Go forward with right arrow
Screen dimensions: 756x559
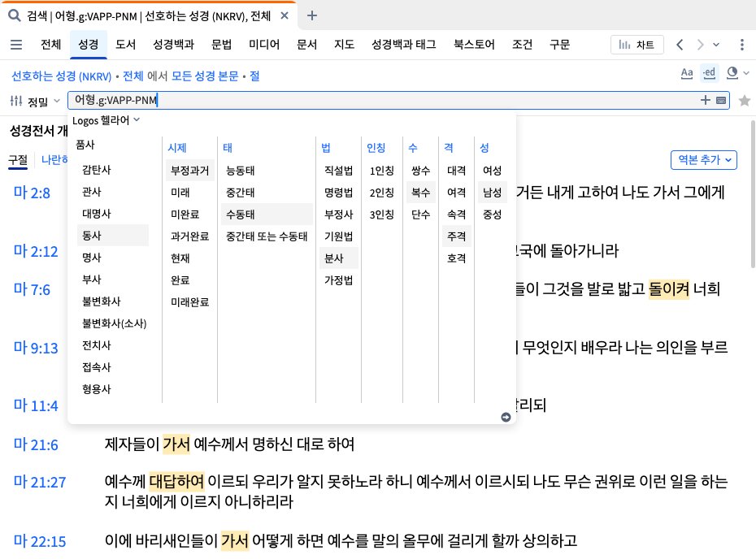click(x=700, y=45)
